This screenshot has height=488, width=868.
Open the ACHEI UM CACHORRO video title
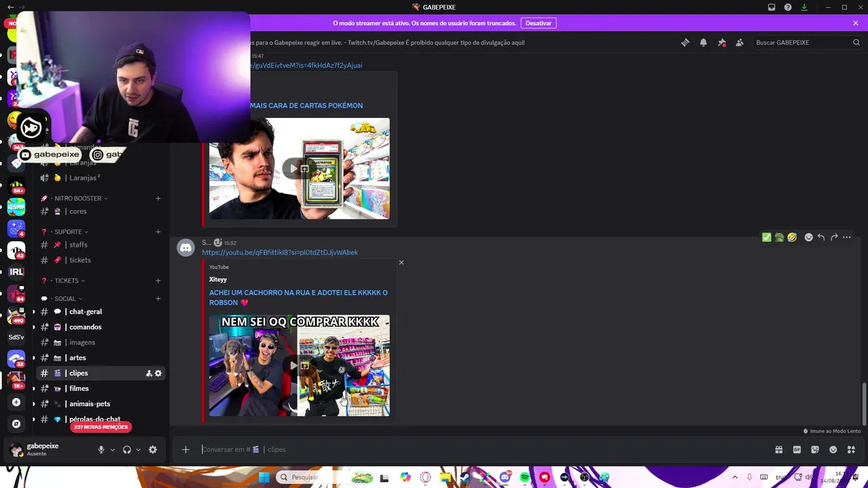point(298,298)
